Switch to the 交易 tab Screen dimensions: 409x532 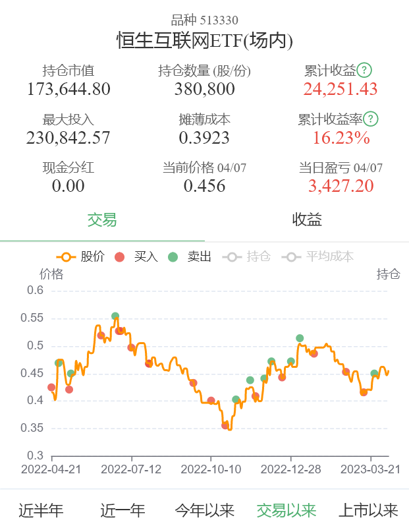coord(102,220)
